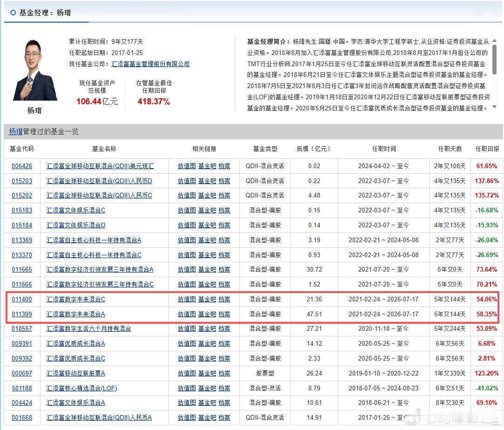Open fund code 015184
504x430 pixels.
click(x=22, y=225)
